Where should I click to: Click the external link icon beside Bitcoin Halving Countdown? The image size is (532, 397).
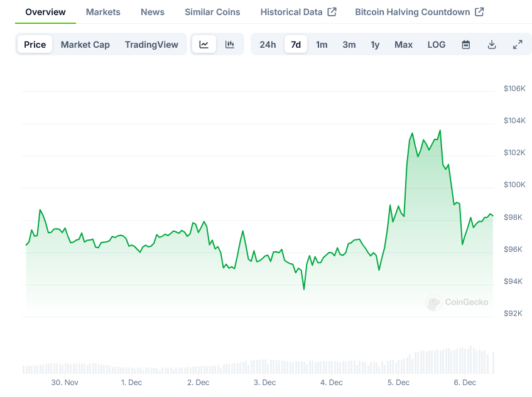pos(479,12)
